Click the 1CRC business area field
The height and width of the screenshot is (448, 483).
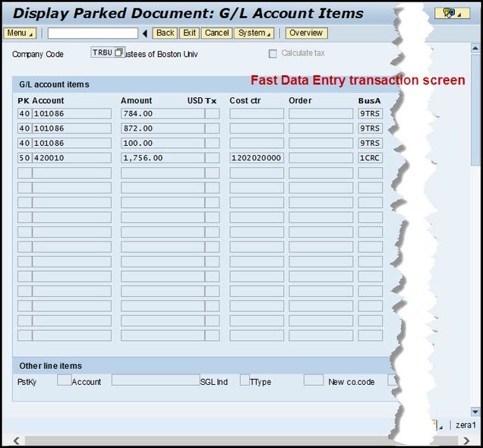370,158
